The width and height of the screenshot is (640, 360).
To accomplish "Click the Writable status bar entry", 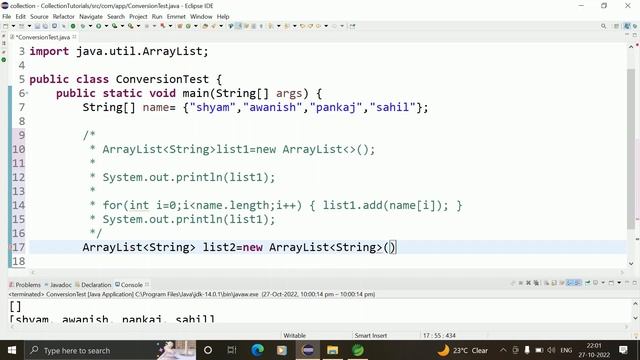I will (294, 335).
